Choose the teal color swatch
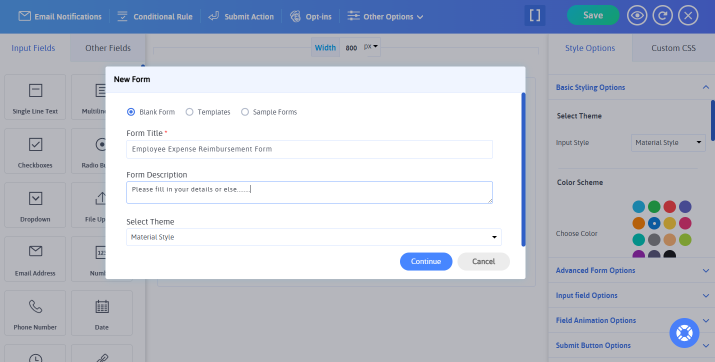Screen dimensions: 715x362 (x=639, y=239)
